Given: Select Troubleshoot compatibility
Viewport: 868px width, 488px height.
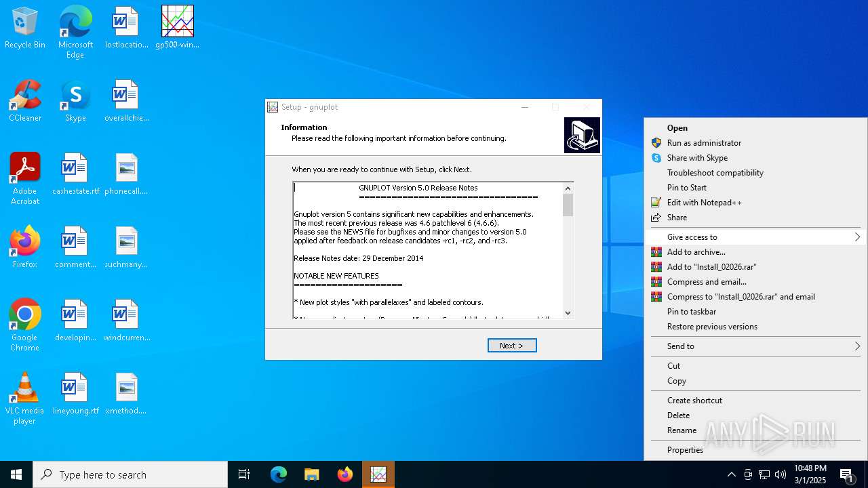Looking at the screenshot, I should 755,173.
